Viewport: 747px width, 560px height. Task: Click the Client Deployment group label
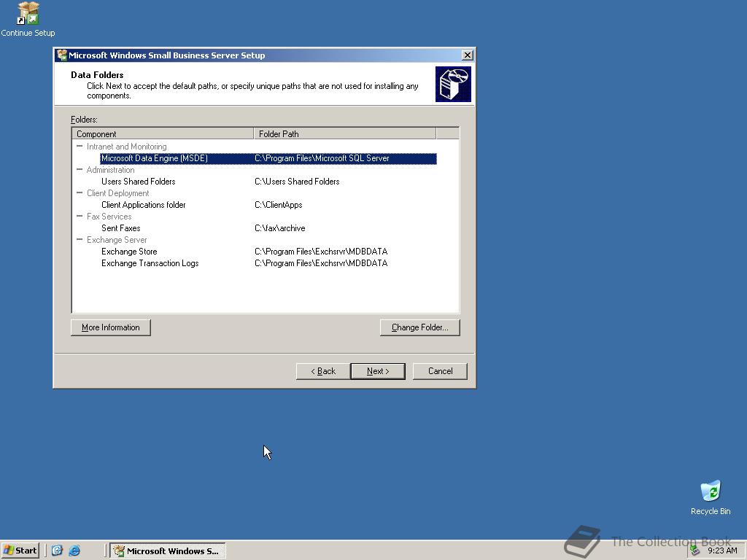click(117, 193)
